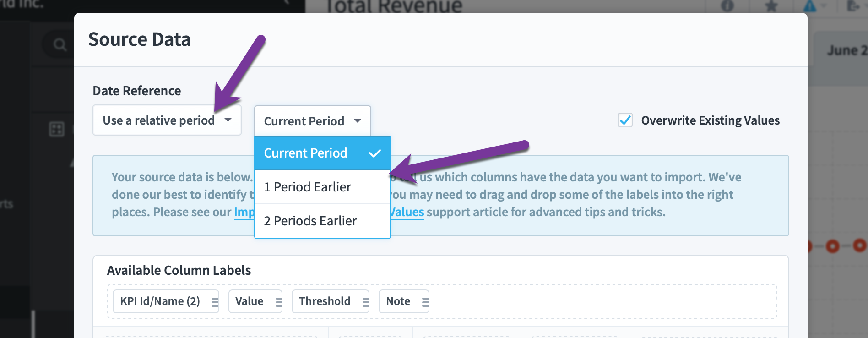Open the Values support article link
Image resolution: width=868 pixels, height=338 pixels.
tap(407, 212)
